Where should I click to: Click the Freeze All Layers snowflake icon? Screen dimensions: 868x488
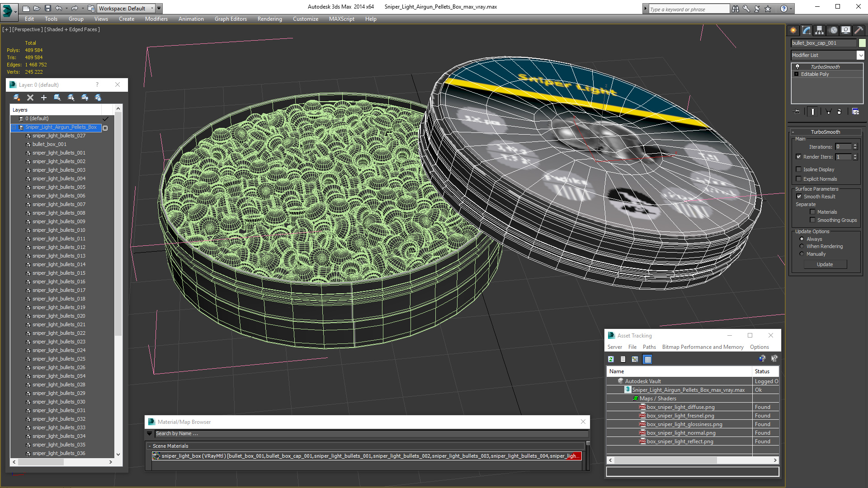[98, 98]
